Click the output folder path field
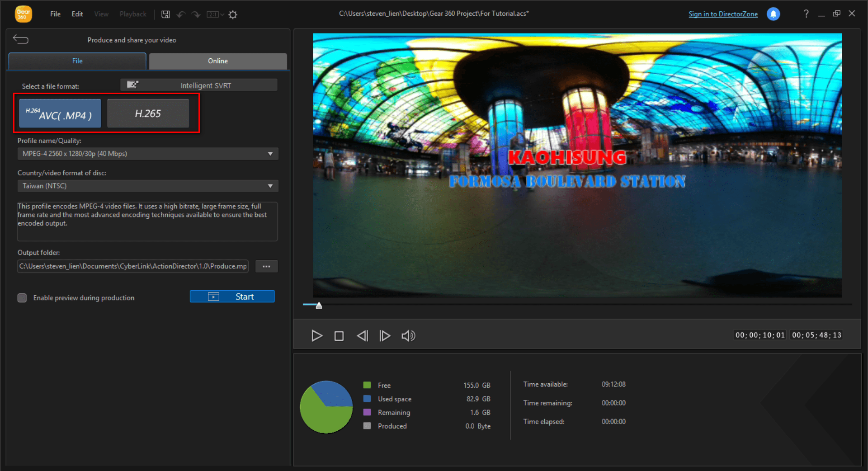Screen dimensions: 868x471 pos(133,266)
